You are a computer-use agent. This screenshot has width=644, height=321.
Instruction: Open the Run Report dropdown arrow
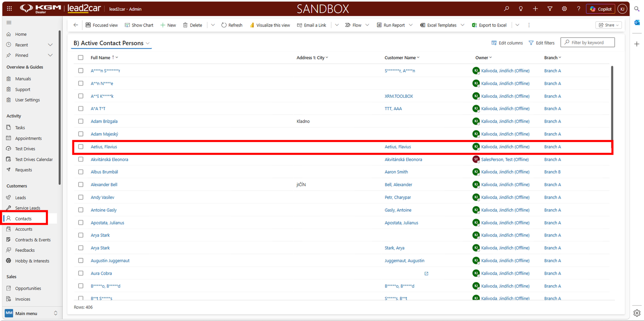411,25
